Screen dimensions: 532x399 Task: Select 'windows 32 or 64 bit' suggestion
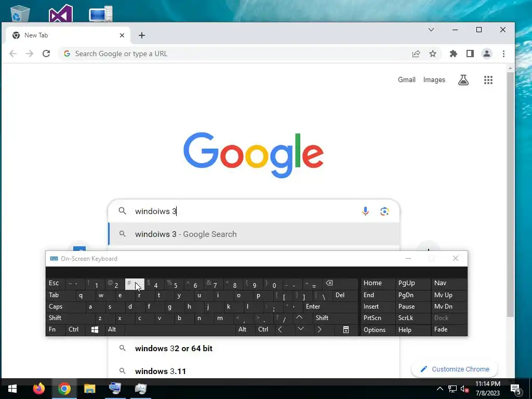[x=254, y=349]
